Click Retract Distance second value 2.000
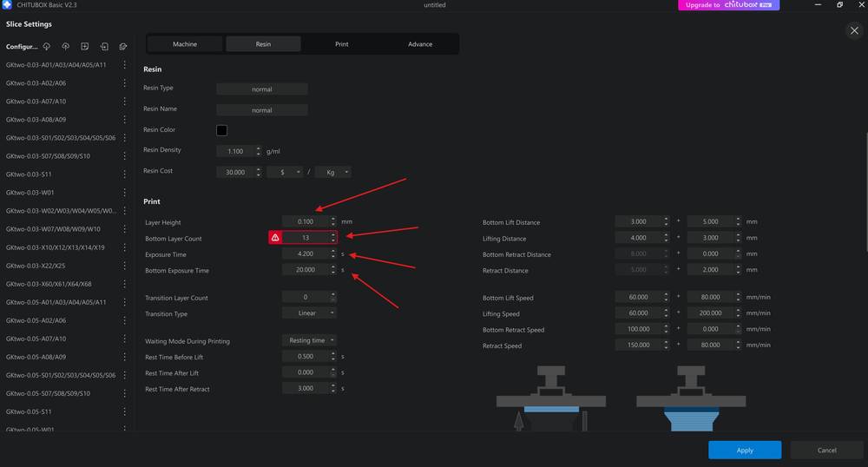Screen dimensions: 868x467 tap(711, 269)
